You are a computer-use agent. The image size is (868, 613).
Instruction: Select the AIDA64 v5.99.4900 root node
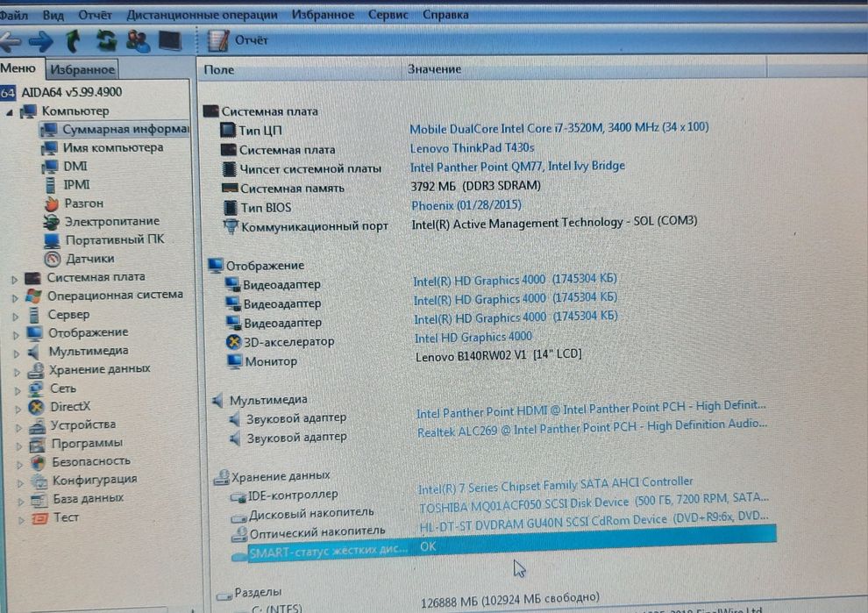pos(71,92)
